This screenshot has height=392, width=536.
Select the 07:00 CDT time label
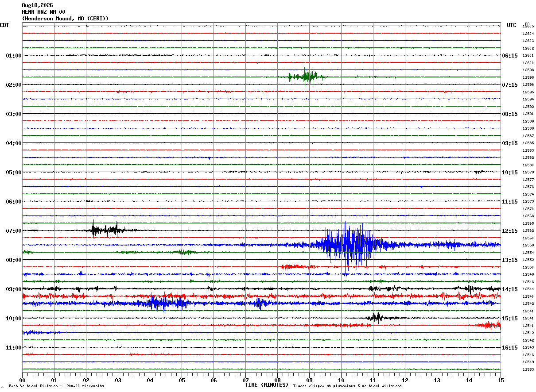click(13, 231)
